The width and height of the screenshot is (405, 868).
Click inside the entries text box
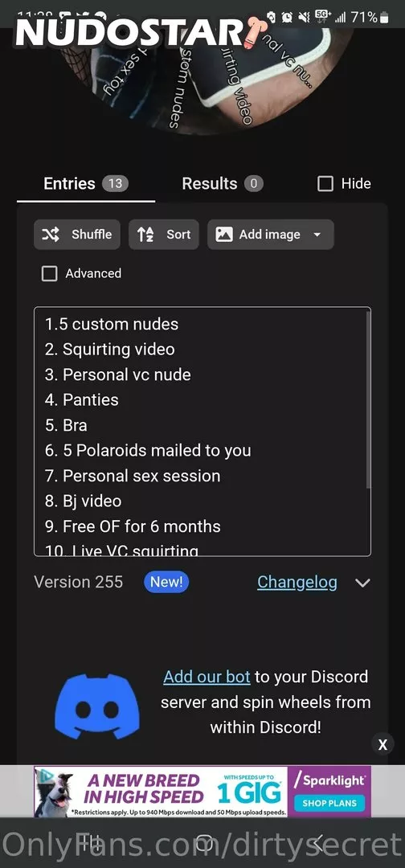202,432
